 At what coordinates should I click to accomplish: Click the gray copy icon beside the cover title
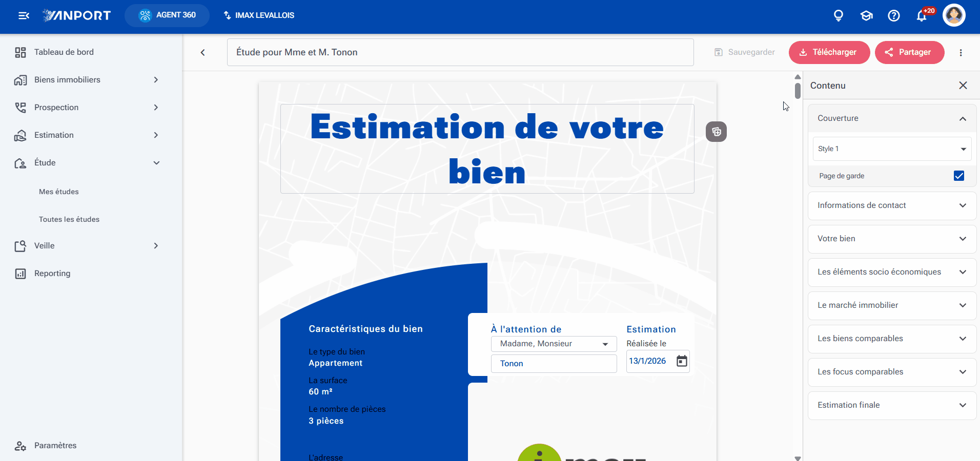pyautogui.click(x=717, y=132)
